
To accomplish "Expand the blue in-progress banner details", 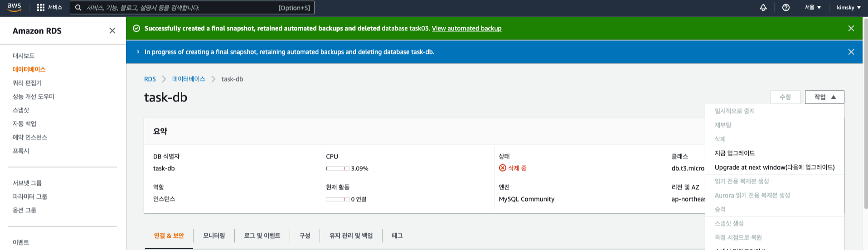I will (x=138, y=52).
